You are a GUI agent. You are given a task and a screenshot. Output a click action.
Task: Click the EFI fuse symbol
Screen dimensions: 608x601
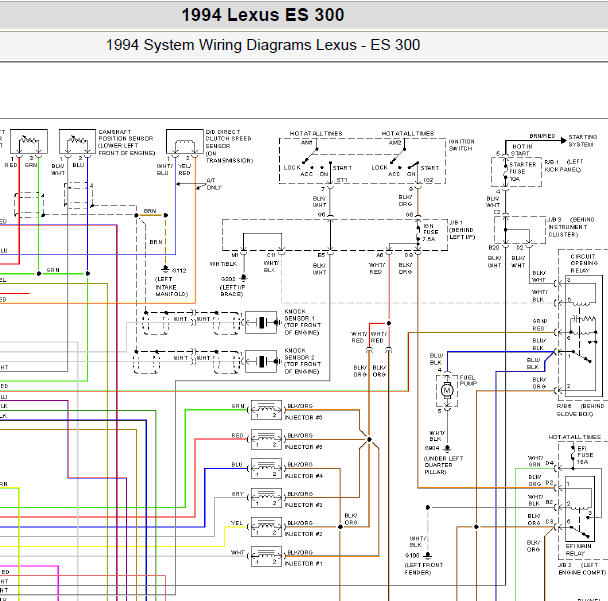click(573, 454)
